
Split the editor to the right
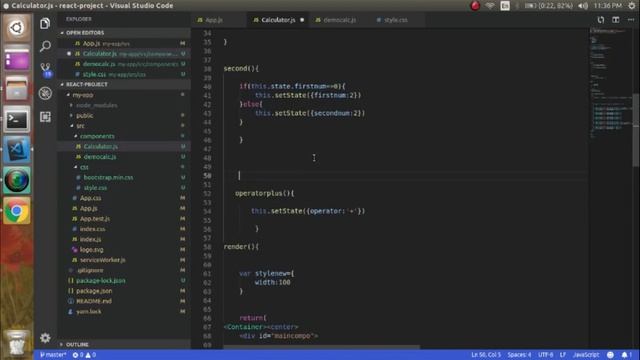point(616,20)
